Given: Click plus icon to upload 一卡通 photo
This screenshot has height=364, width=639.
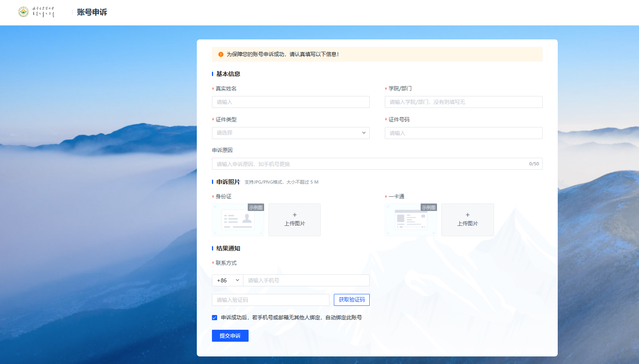Looking at the screenshot, I should click(x=468, y=215).
